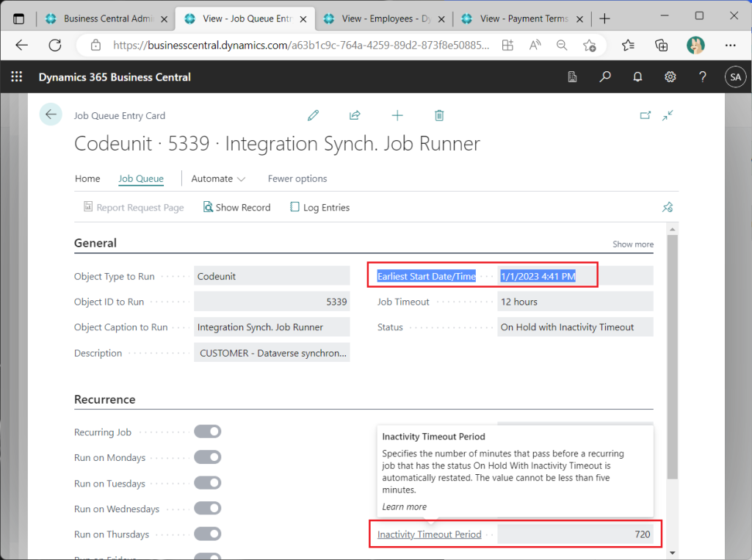The image size is (752, 560).
Task: Pin the action bar with pin icon
Action: [x=667, y=208]
